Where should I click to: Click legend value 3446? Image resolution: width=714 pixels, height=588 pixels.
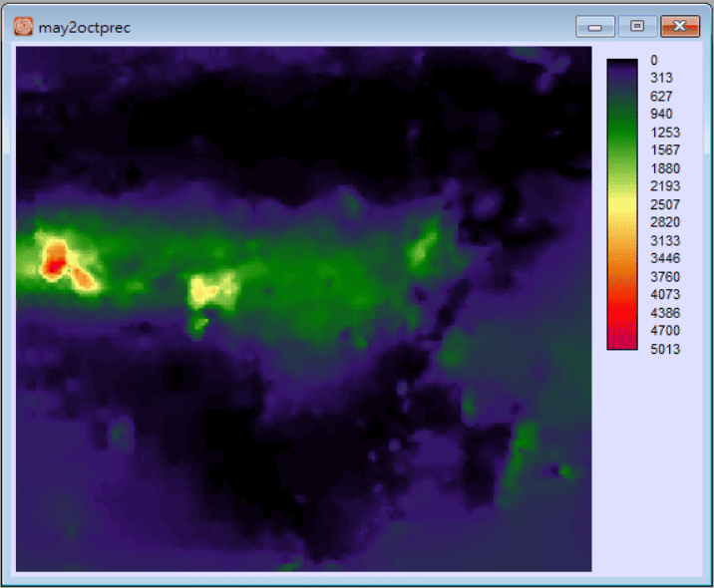(x=665, y=258)
